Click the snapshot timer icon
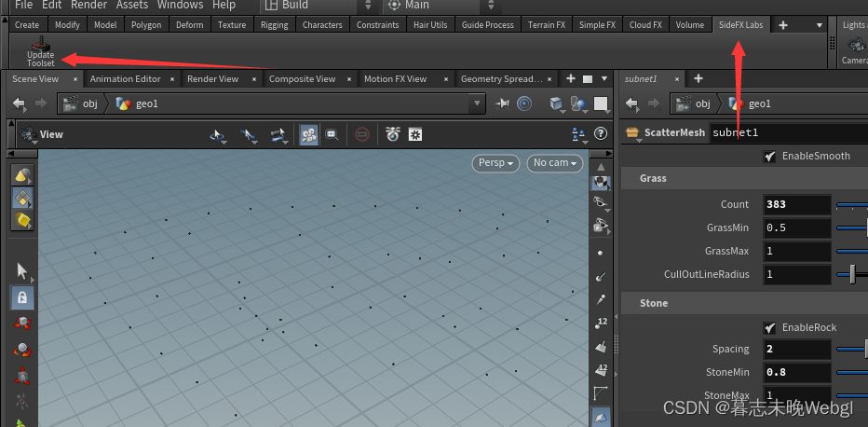 click(x=392, y=134)
